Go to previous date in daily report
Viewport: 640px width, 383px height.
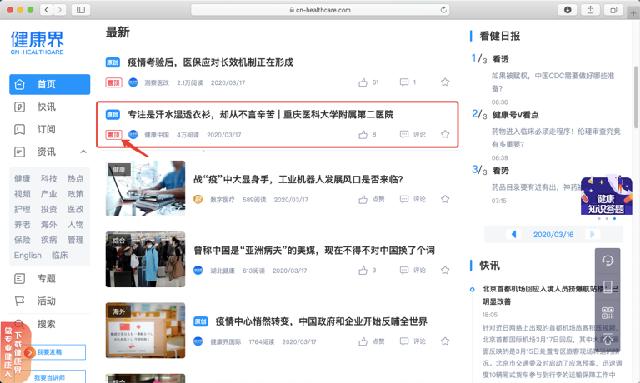pyautogui.click(x=514, y=234)
